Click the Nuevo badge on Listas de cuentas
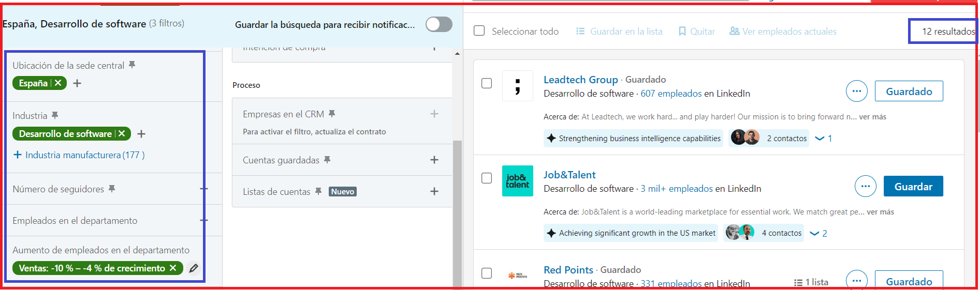This screenshot has height=290, width=980. [x=343, y=192]
